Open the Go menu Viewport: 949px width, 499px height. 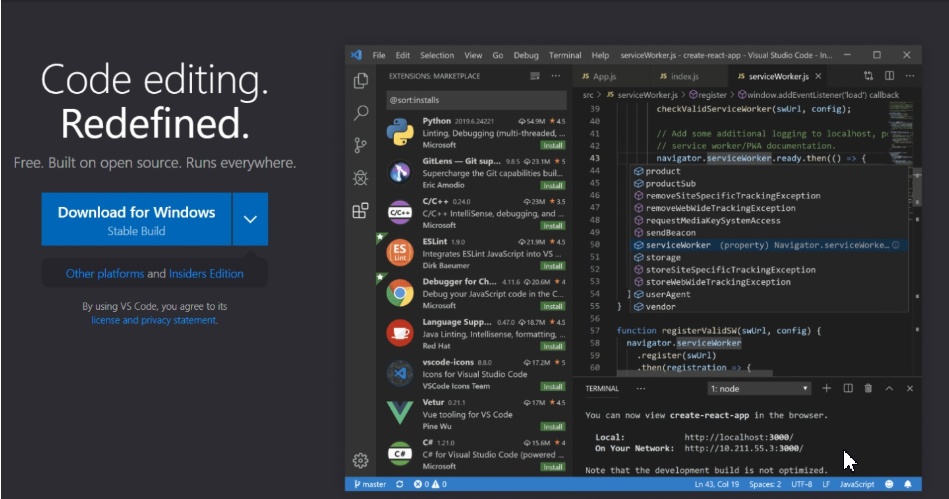click(497, 55)
